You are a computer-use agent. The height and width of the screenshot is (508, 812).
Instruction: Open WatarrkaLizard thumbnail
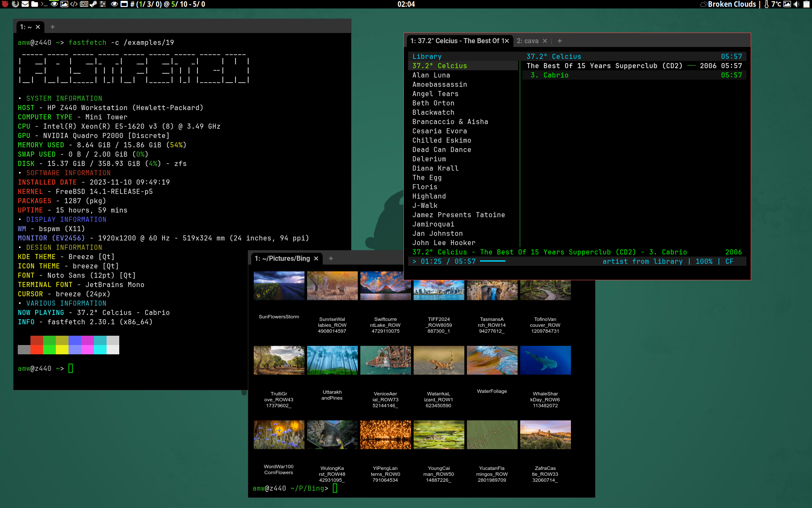[439, 360]
